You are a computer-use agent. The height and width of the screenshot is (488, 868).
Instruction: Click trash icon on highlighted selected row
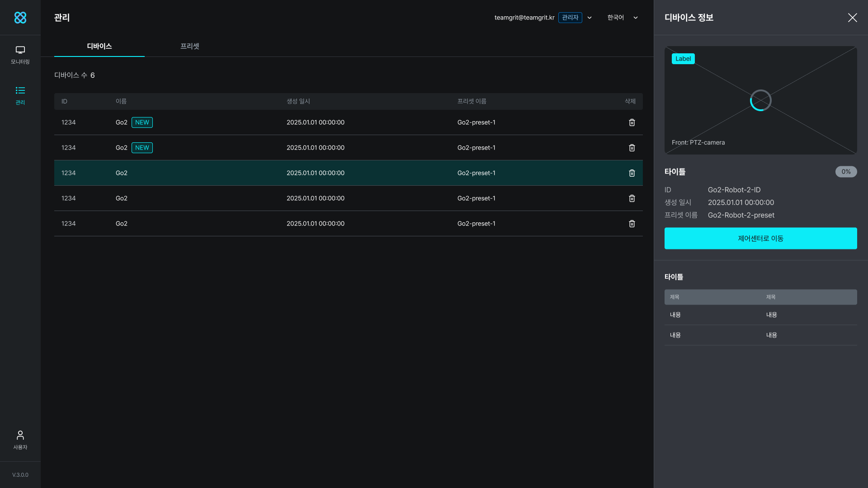[x=632, y=173]
